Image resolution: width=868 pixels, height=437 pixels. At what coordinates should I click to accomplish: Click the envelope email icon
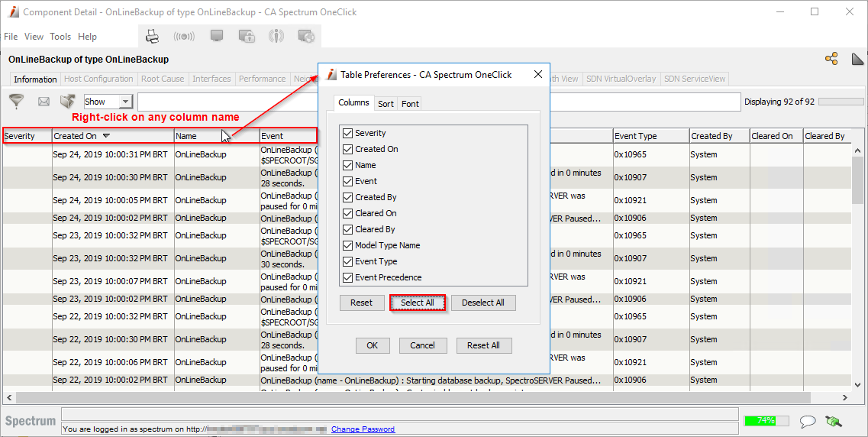click(44, 102)
